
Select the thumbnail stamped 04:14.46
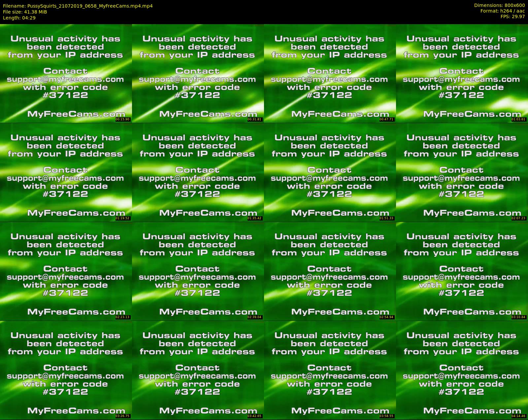pos(462,370)
